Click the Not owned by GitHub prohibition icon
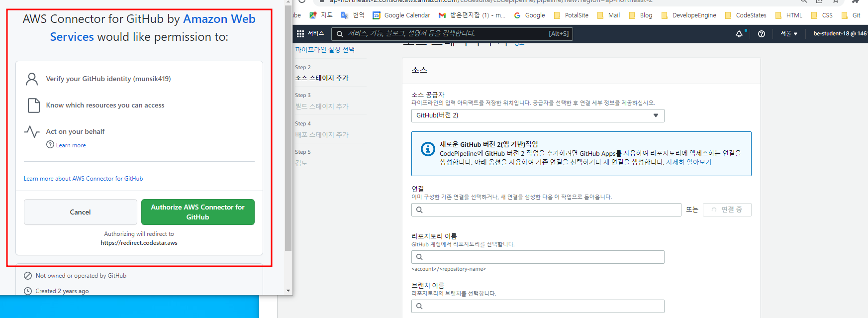This screenshot has width=868, height=318. click(x=28, y=276)
